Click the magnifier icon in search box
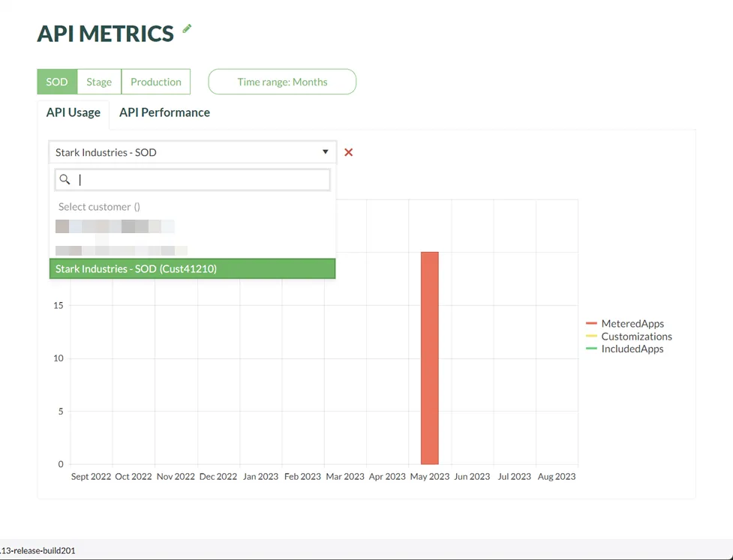Screen dimensions: 733x560 coord(65,180)
